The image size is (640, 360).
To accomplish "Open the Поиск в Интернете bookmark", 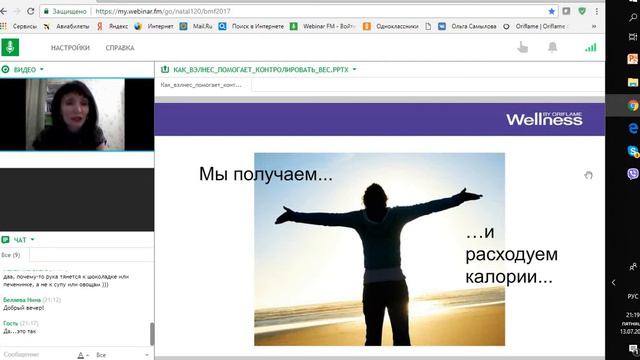I will (251, 26).
